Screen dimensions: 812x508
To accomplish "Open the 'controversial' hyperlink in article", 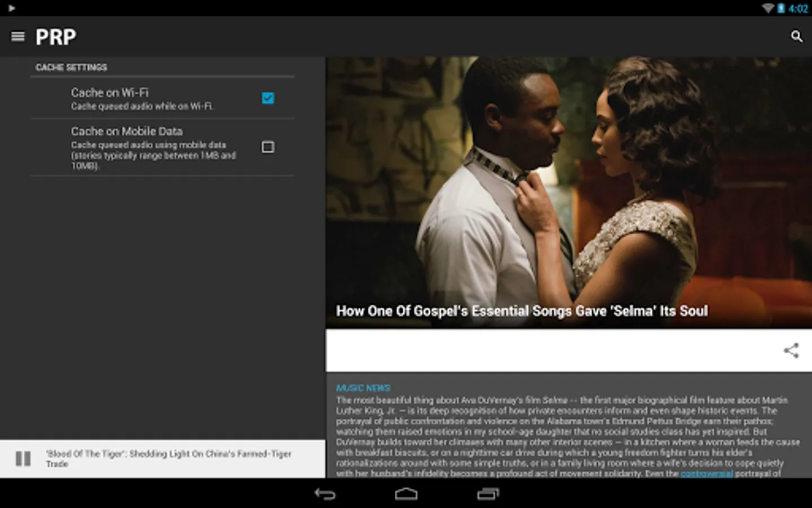I will (x=707, y=474).
